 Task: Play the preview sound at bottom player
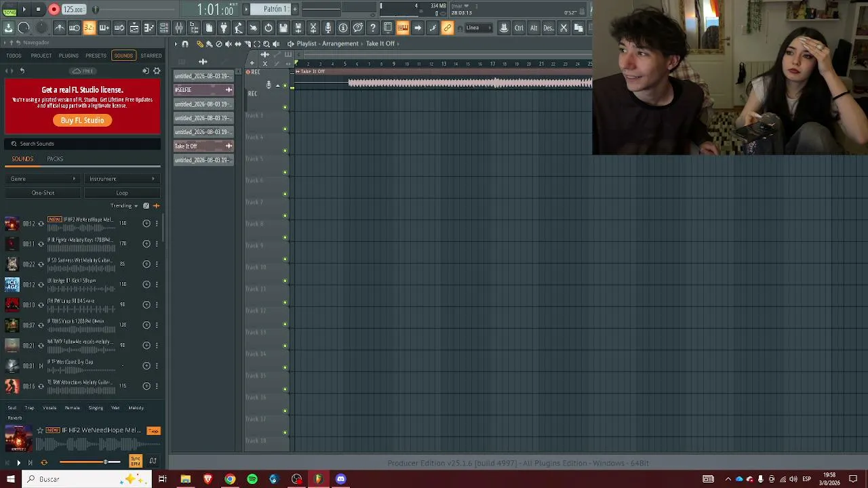[18, 462]
